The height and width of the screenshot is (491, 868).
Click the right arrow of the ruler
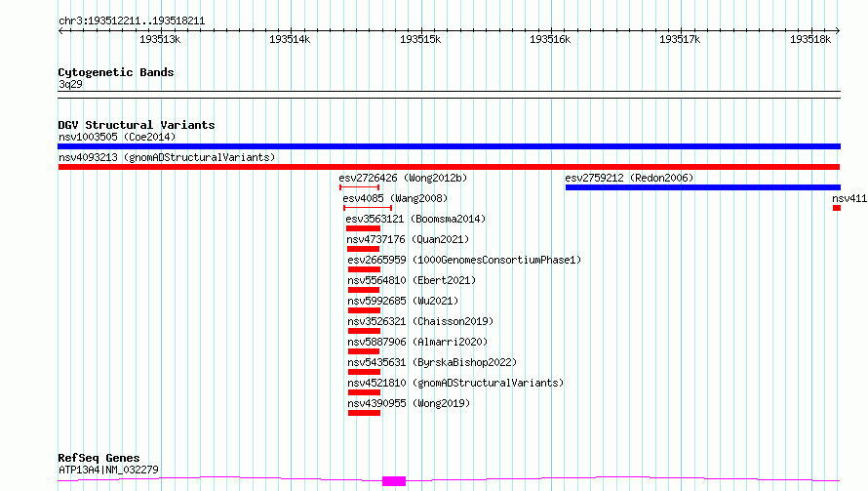coord(838,30)
